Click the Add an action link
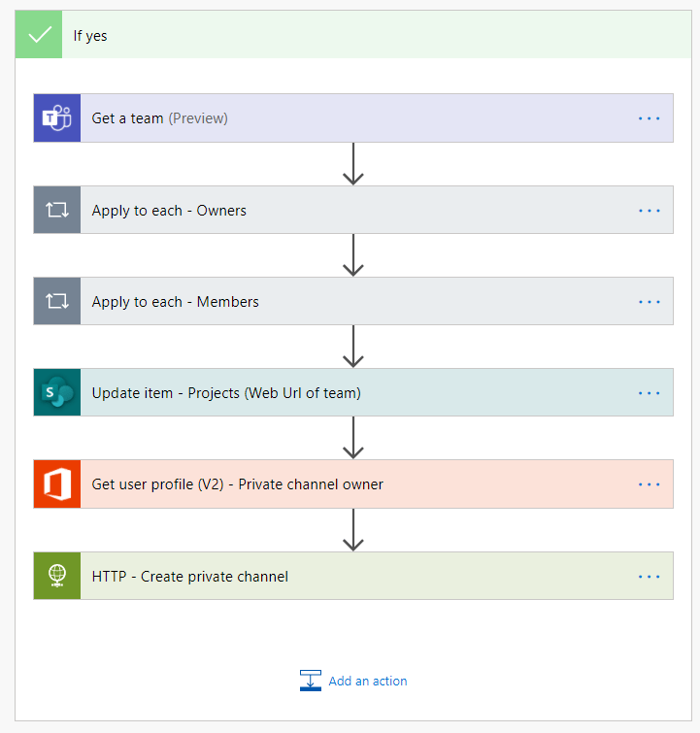 [x=368, y=681]
